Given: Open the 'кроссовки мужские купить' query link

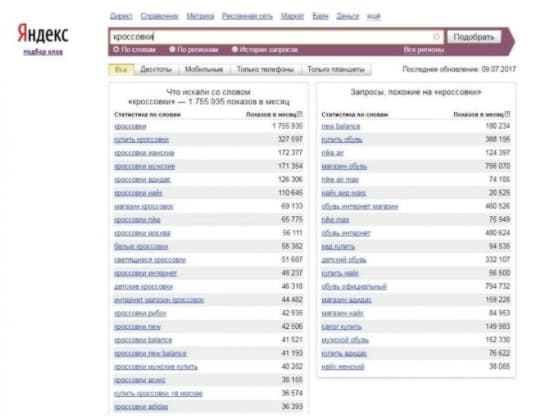Looking at the screenshot, I should (x=156, y=367).
